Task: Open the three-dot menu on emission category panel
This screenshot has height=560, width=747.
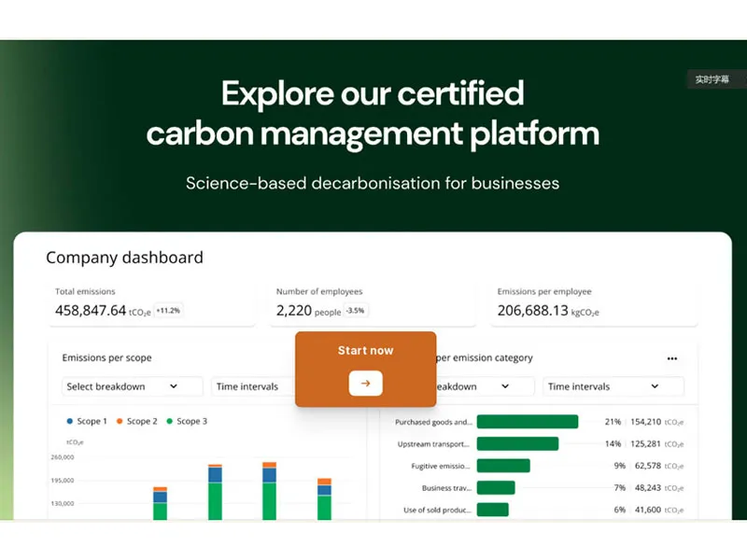Action: 671,358
